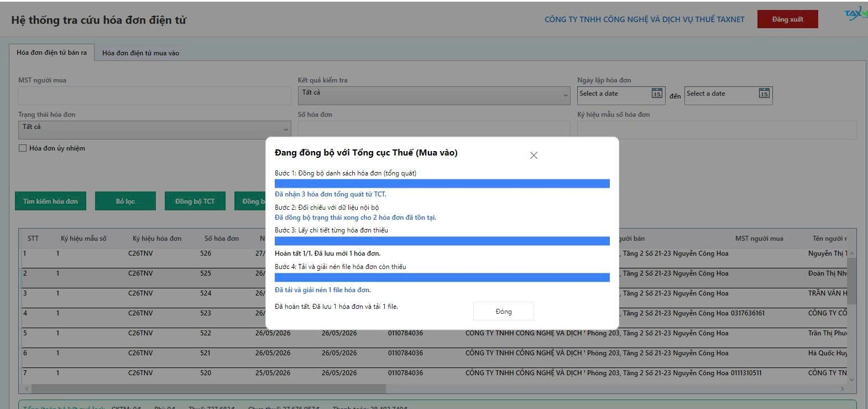Click the table horizontal scrollbar thumb
The height and width of the screenshot is (409, 868).
(208, 389)
